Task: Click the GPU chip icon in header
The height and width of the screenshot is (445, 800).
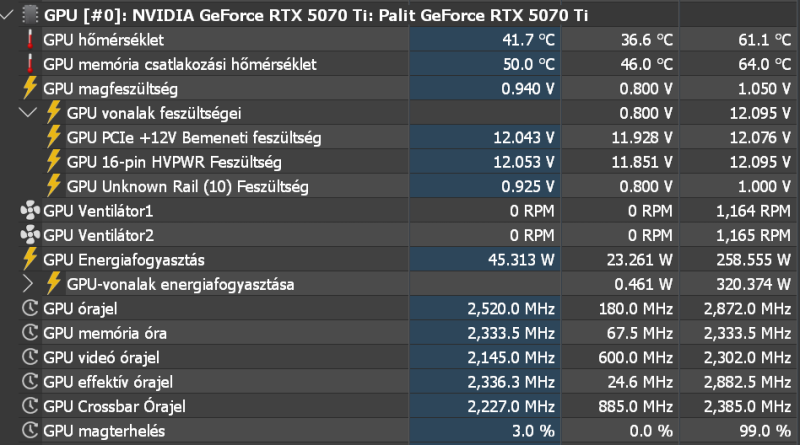Action: coord(30,15)
